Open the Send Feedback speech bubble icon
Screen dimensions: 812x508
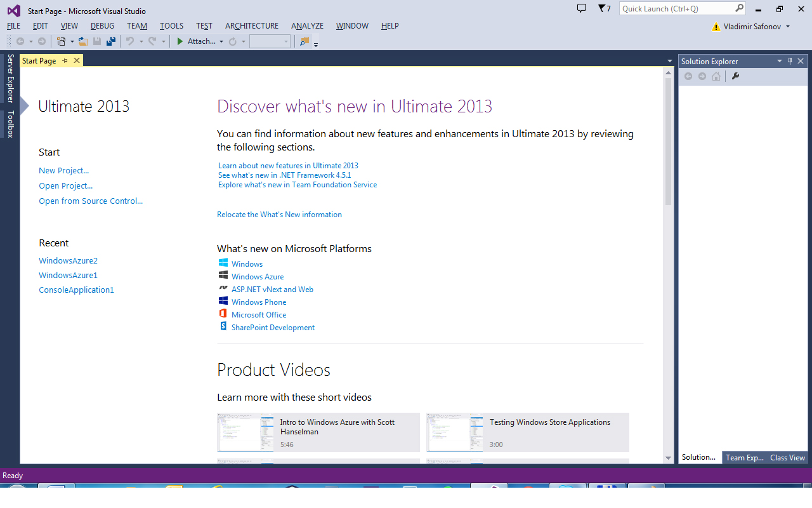coord(582,8)
